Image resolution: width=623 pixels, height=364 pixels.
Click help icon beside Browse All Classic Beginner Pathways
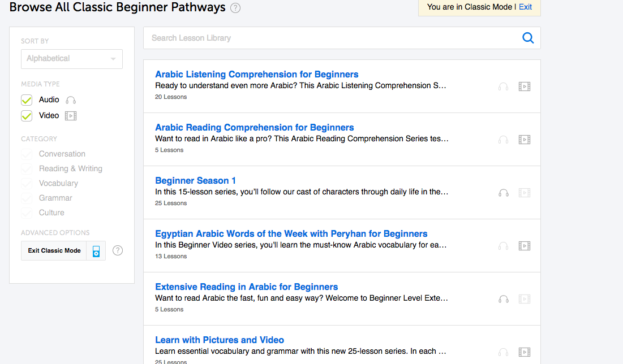(235, 8)
